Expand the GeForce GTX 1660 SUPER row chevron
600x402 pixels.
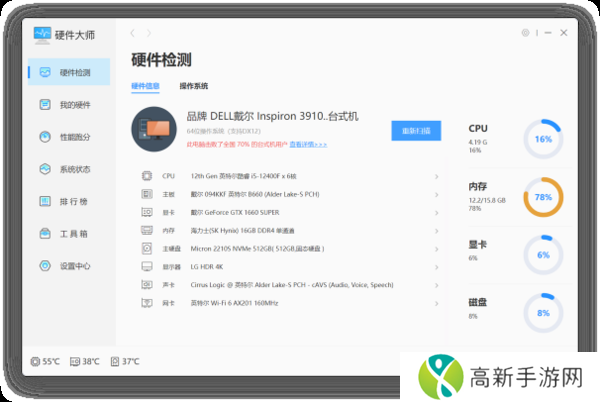pyautogui.click(x=437, y=213)
